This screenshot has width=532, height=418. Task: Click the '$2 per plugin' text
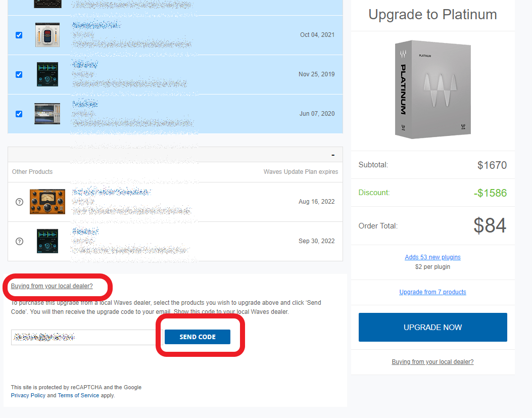(432, 267)
